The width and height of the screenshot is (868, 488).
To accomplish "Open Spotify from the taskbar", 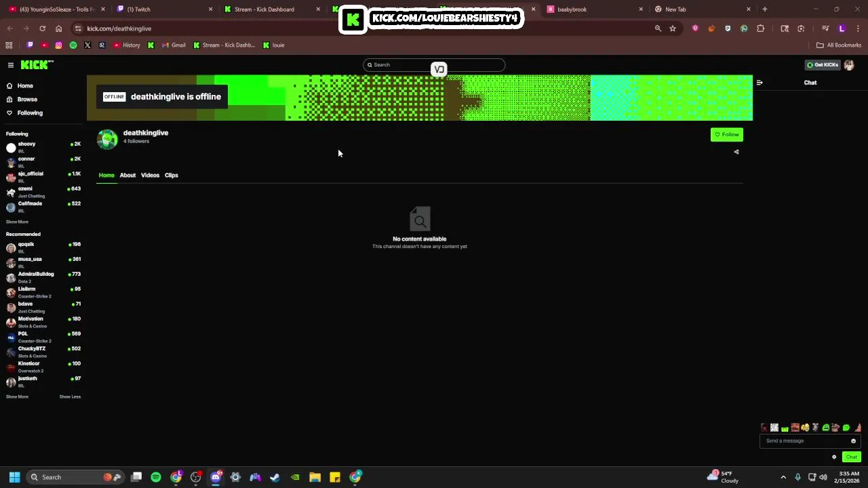I will (x=156, y=477).
